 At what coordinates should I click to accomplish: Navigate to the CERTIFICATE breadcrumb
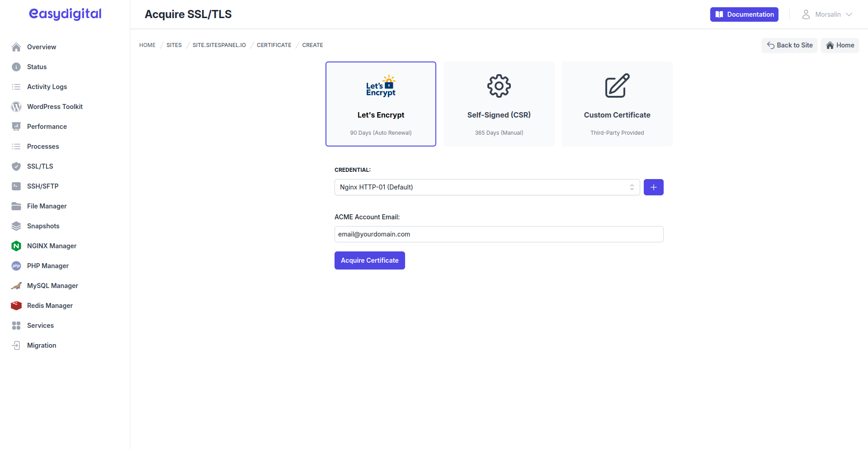(274, 45)
